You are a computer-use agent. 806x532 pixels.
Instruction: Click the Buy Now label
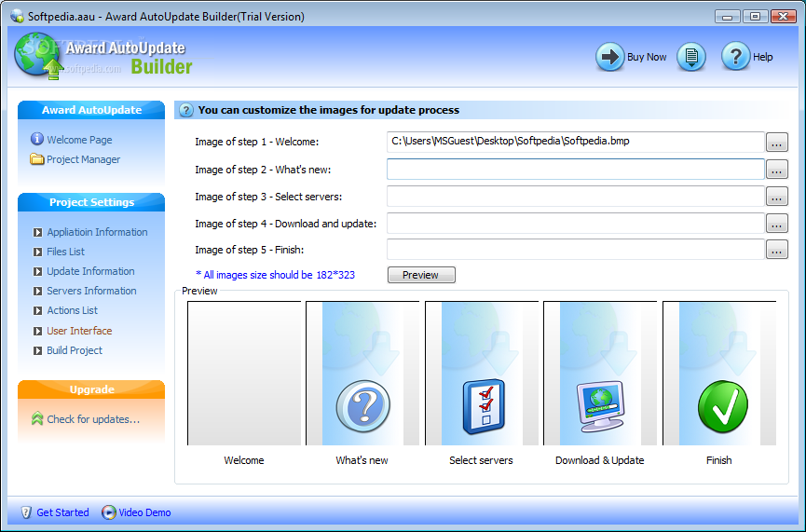point(647,57)
